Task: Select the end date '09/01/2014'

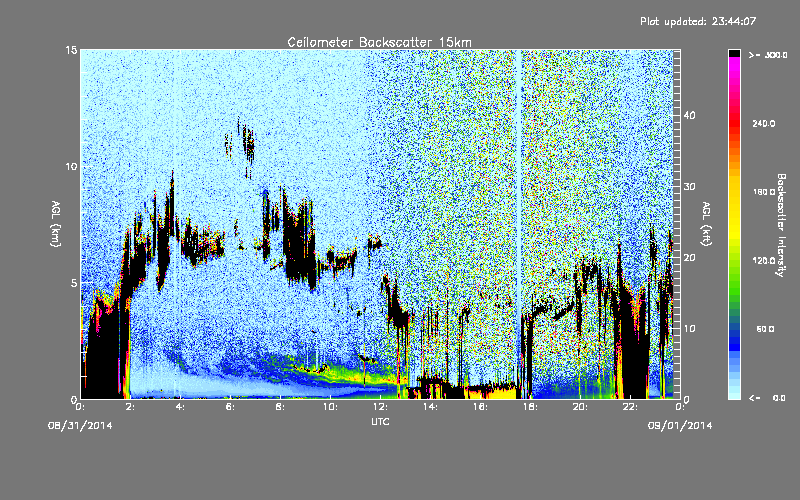Action: tap(680, 426)
